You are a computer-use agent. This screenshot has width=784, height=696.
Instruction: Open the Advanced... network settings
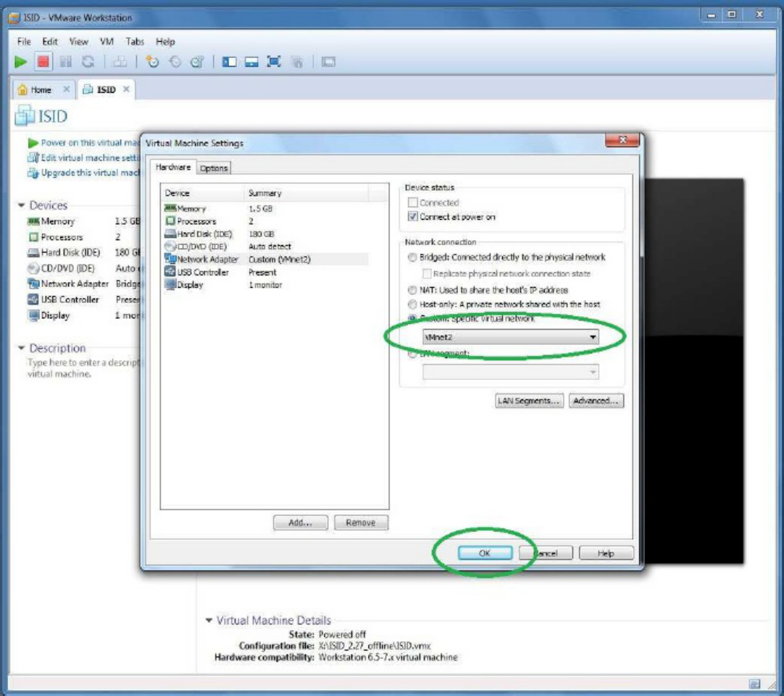point(596,401)
